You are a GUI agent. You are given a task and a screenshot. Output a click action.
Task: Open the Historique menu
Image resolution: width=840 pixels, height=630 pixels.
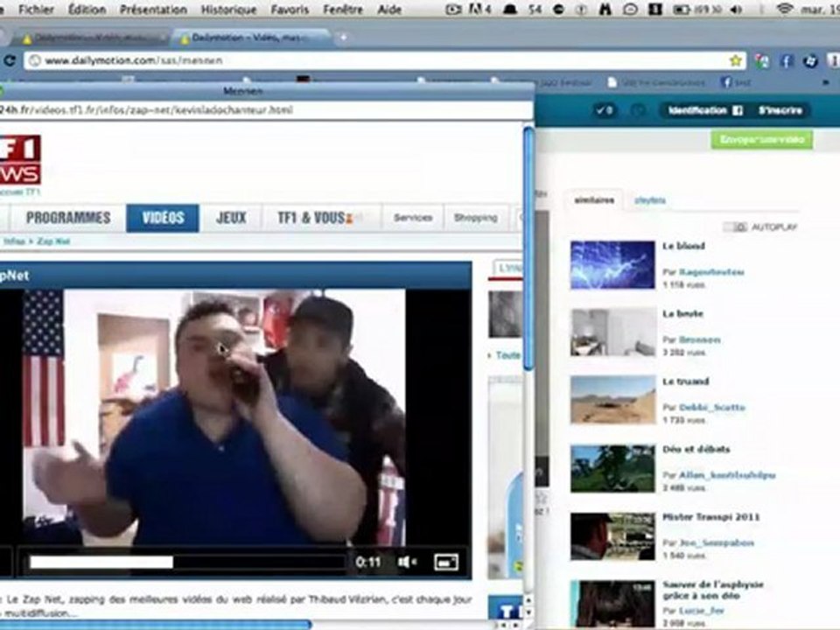click(x=228, y=9)
